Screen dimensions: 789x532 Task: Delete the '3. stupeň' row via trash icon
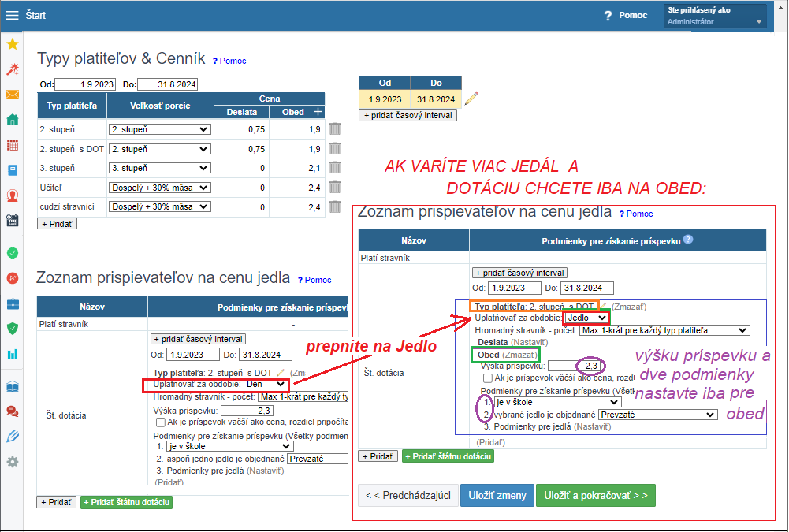pos(335,168)
